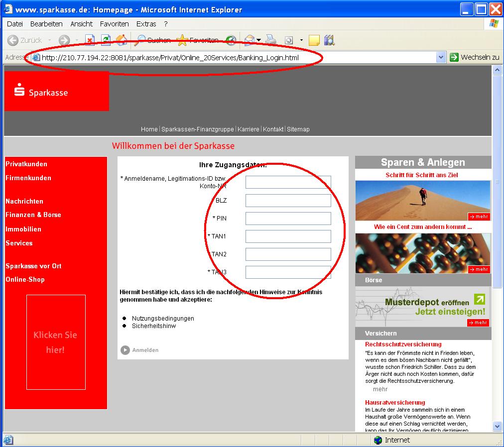Screen dimensions: 504x447
Task: Click the edit page toolbar icon
Action: click(289, 40)
